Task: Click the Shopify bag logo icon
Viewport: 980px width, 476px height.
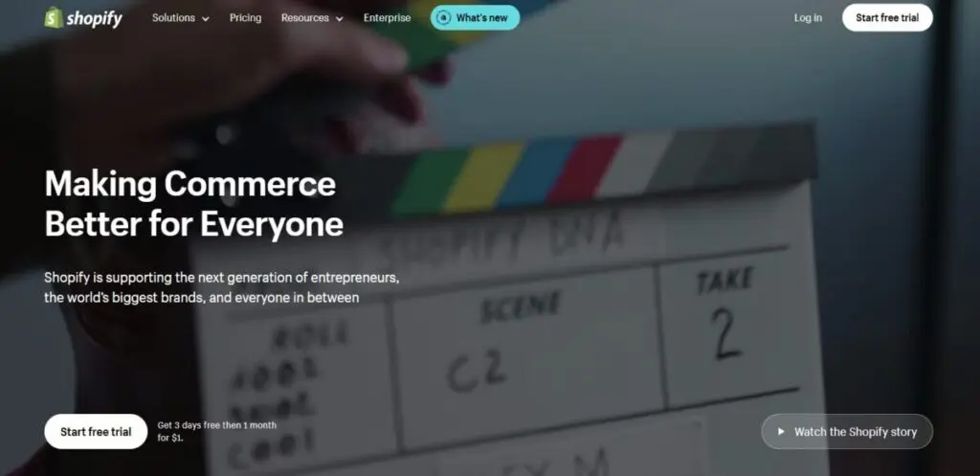Action: [x=54, y=17]
